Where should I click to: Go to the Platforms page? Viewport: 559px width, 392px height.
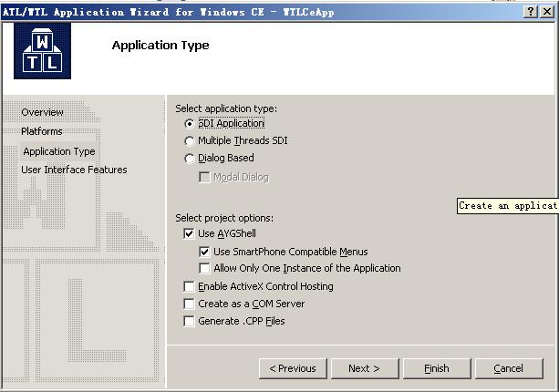tap(42, 131)
